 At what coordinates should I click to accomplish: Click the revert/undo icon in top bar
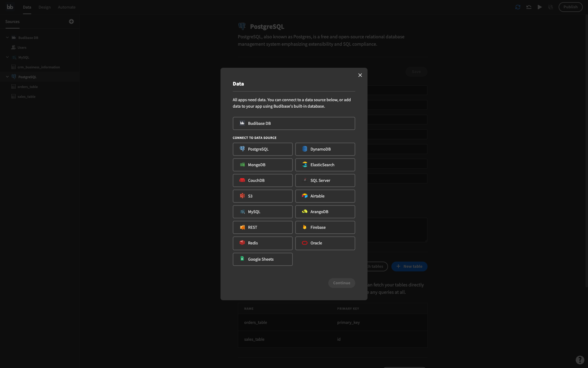[x=529, y=7]
